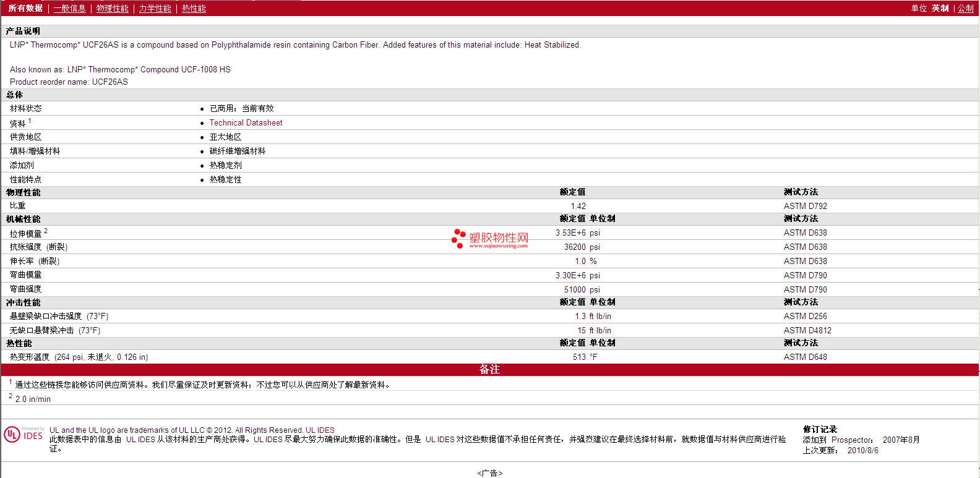Click ASTM D648 test method
Screen dimensions: 980x478
tap(805, 357)
